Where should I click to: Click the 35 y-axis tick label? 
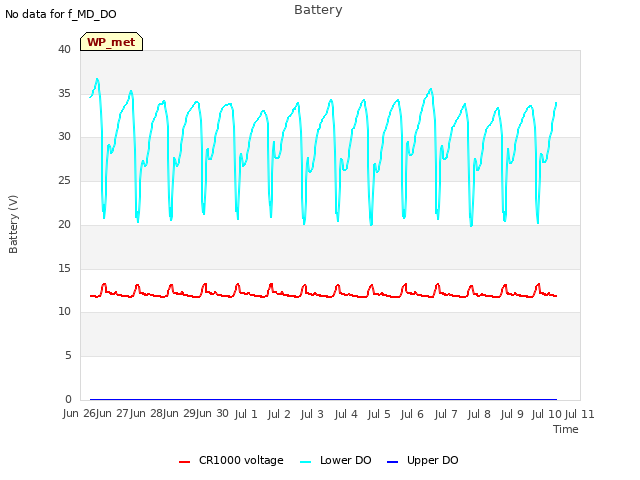[x=64, y=93]
